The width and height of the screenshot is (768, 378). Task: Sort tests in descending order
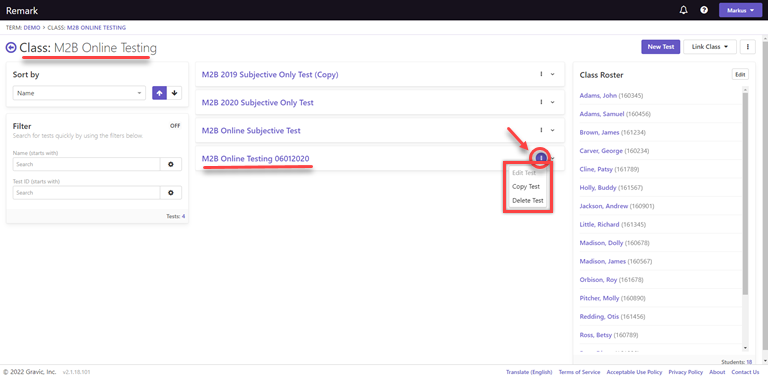tap(174, 93)
